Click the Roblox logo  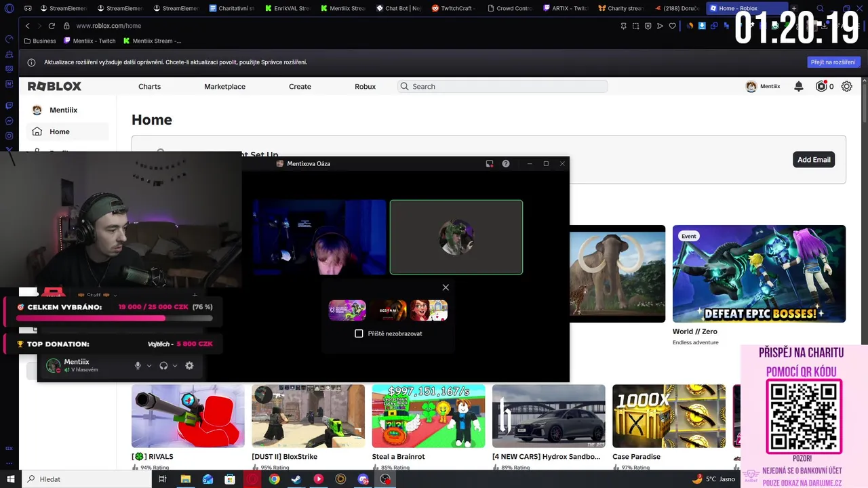(x=54, y=87)
